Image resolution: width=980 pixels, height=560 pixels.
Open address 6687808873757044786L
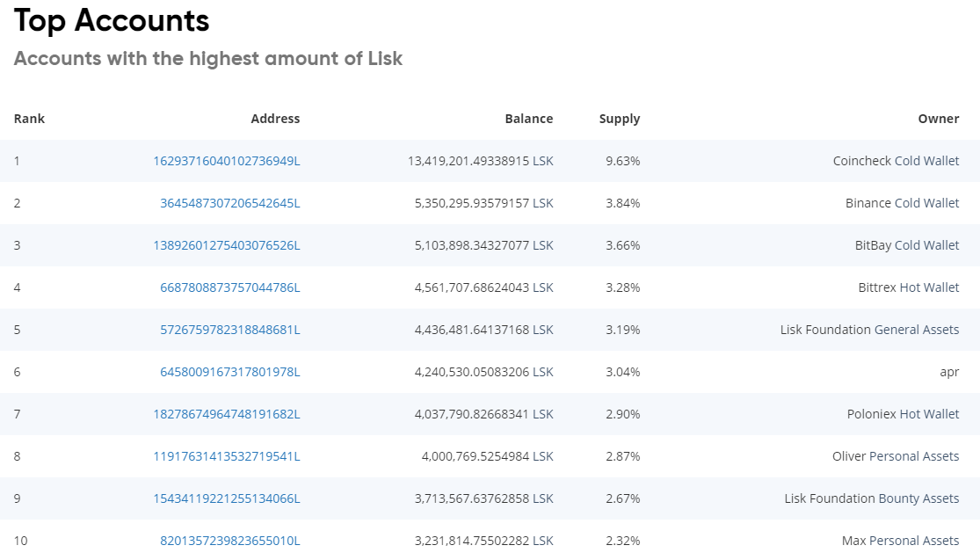(x=230, y=287)
